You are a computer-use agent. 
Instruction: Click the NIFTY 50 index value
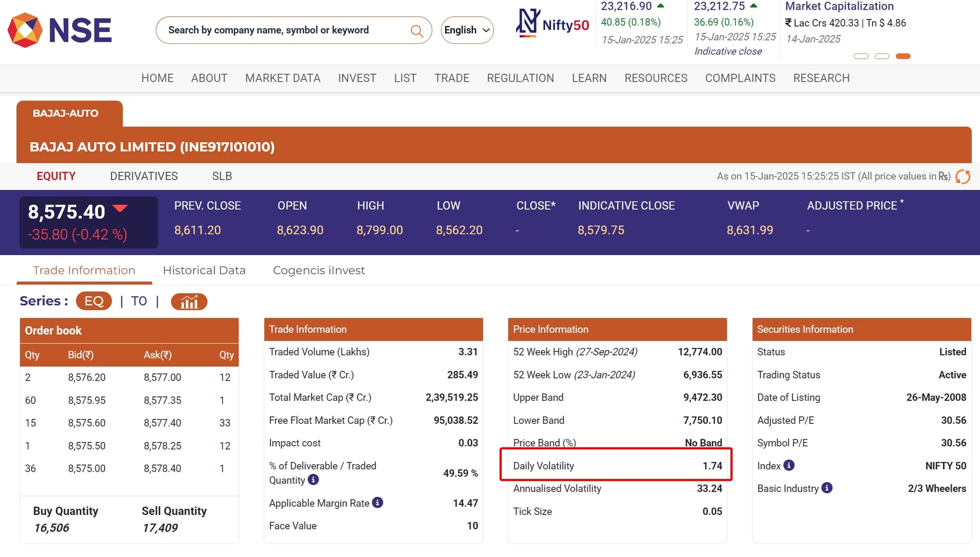pyautogui.click(x=946, y=466)
